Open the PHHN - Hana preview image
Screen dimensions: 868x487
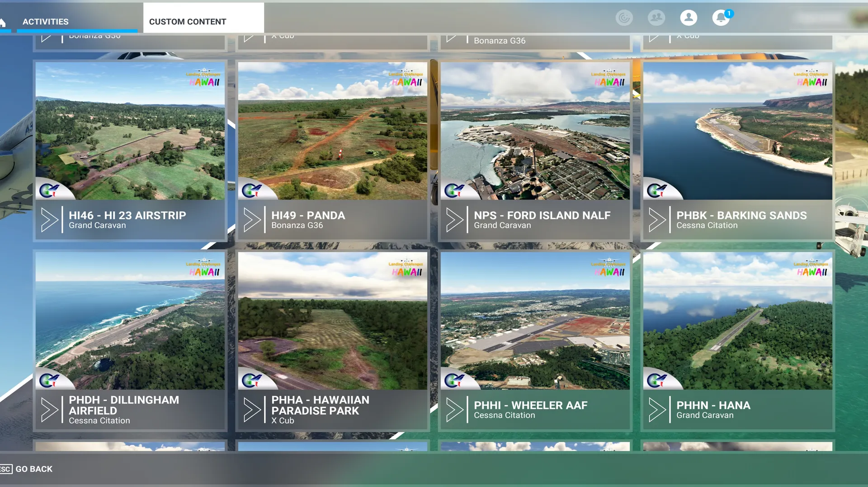[x=738, y=321]
